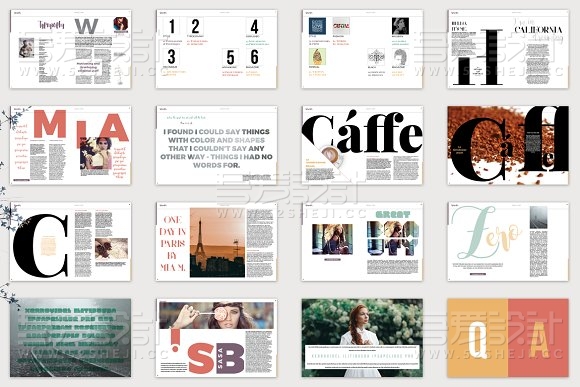The height and width of the screenshot is (387, 580).
Task: Select the orange Q panel
Action: 478,338
